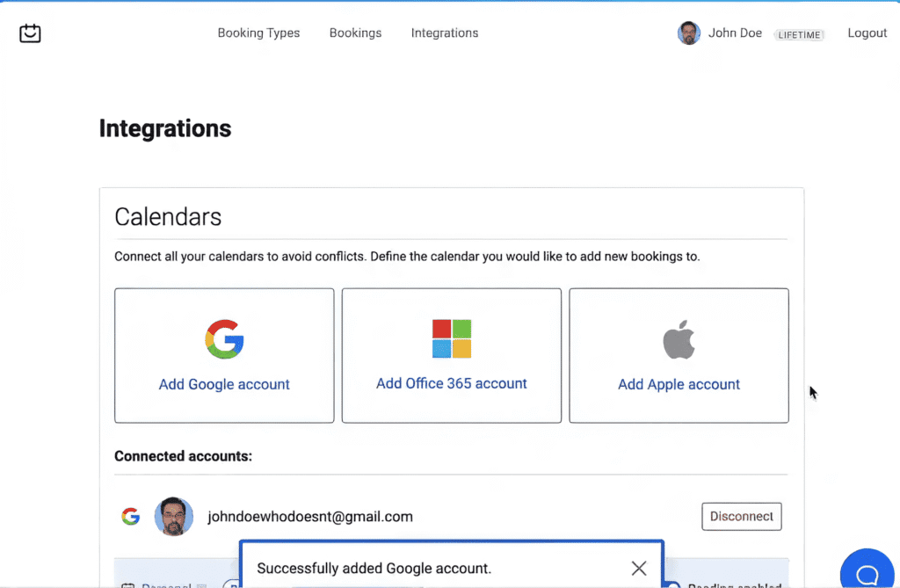Click the calendar smiley app logo

(30, 33)
